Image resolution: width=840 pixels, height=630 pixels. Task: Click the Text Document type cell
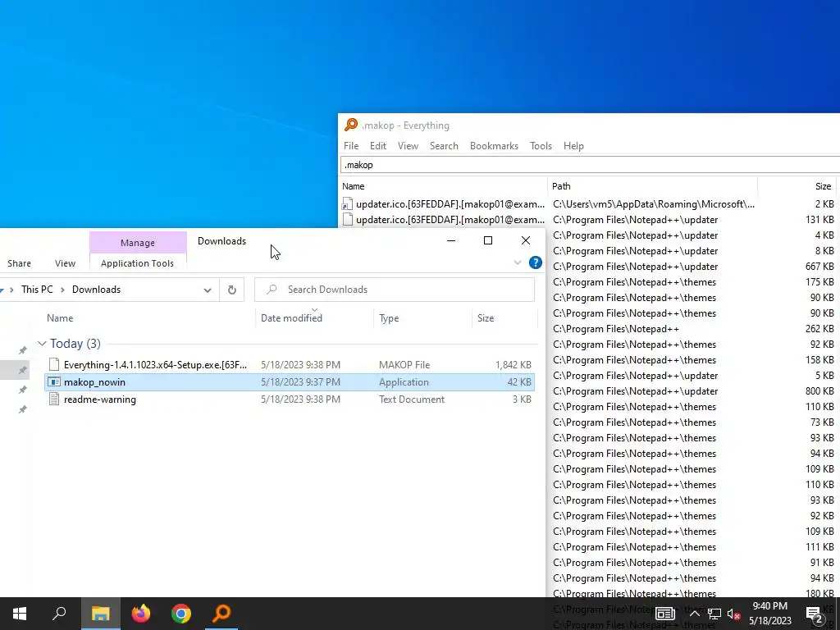[x=412, y=399]
